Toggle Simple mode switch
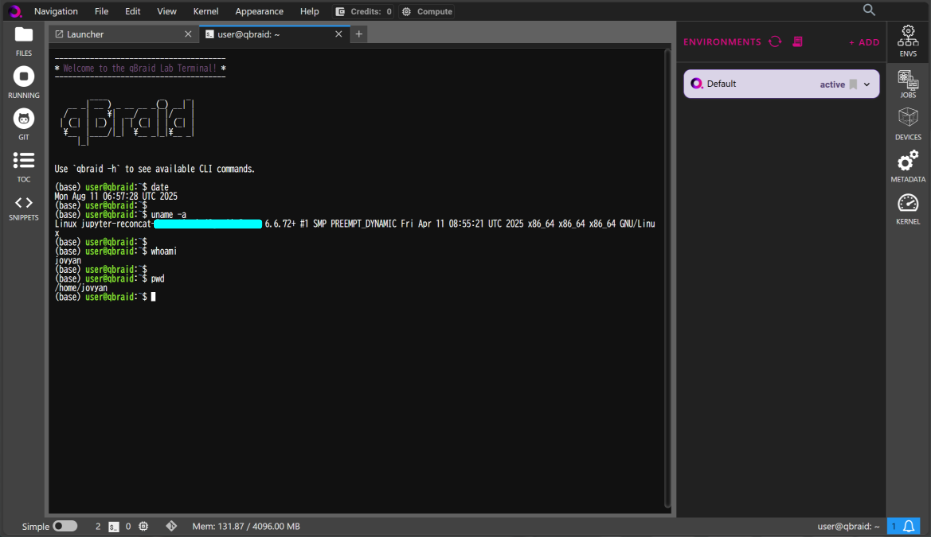Viewport: 931px width, 537px height. 65,526
